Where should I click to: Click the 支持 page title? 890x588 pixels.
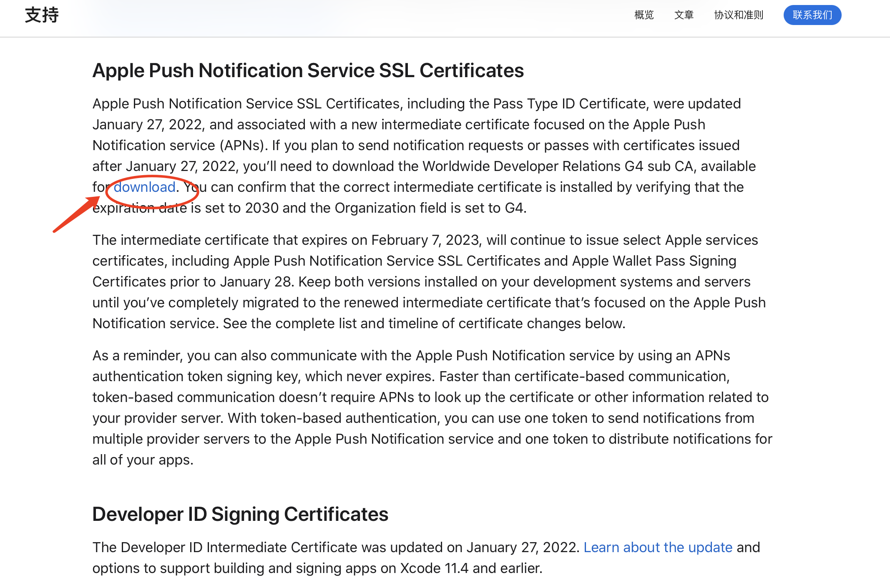42,15
